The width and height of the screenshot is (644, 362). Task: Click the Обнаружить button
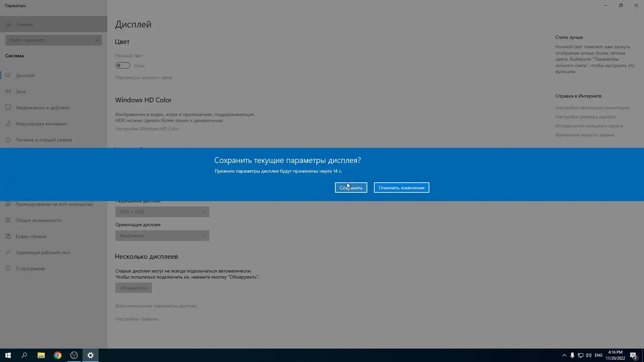coord(133,288)
